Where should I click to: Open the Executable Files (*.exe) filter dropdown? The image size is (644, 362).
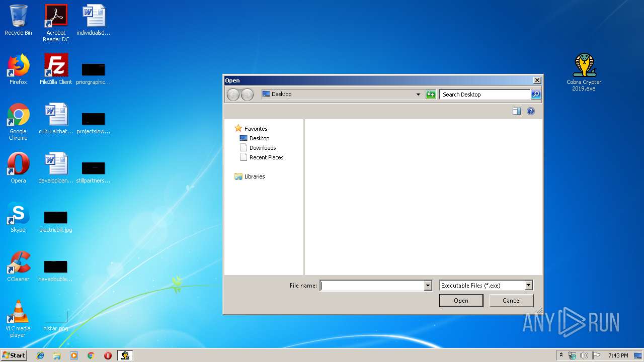pyautogui.click(x=528, y=286)
